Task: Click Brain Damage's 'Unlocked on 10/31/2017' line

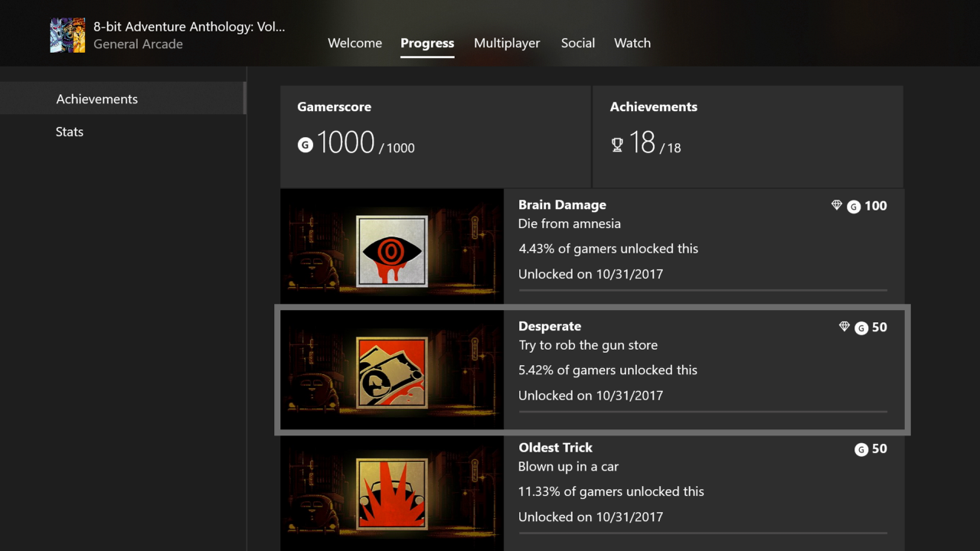Action: 590,274
